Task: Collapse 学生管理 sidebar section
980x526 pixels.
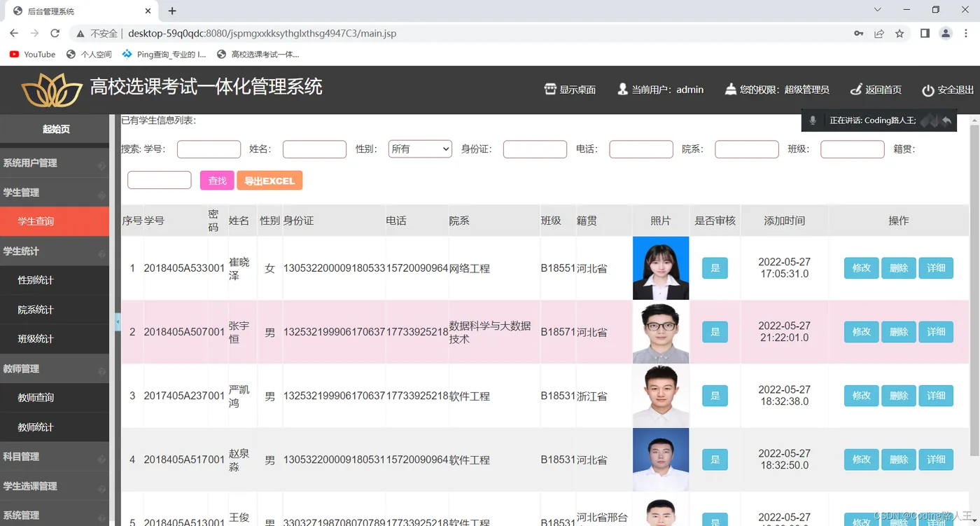Action: [55, 193]
